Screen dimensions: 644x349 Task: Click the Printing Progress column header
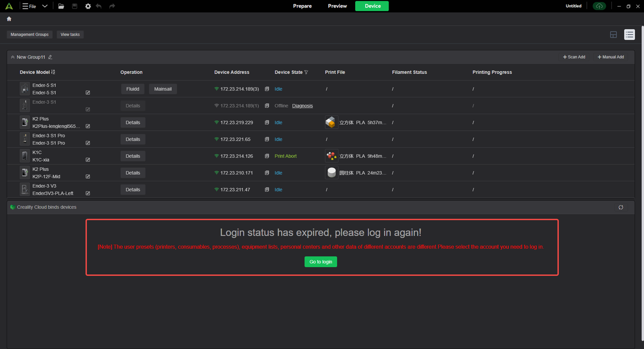coord(492,72)
